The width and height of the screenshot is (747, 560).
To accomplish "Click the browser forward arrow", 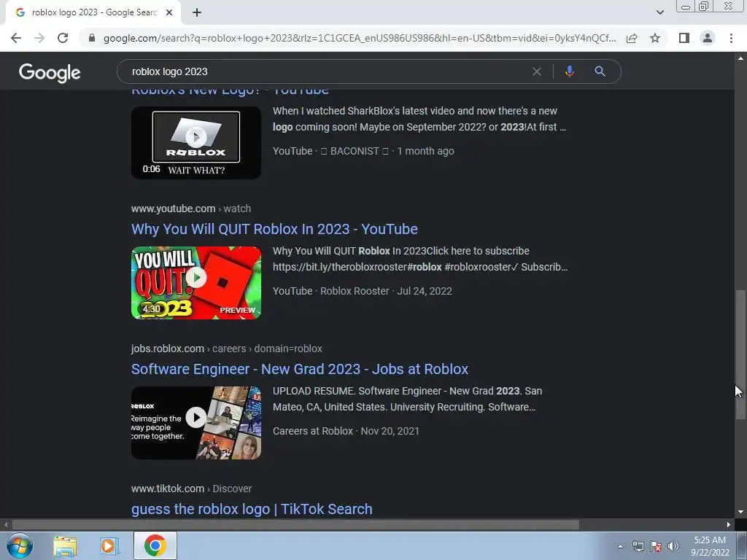I will [39, 38].
